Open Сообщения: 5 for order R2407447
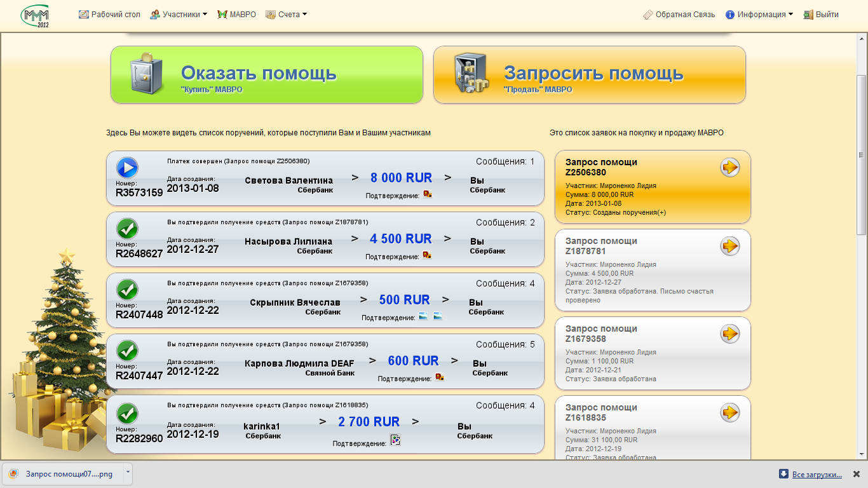This screenshot has height=488, width=868. click(x=505, y=344)
